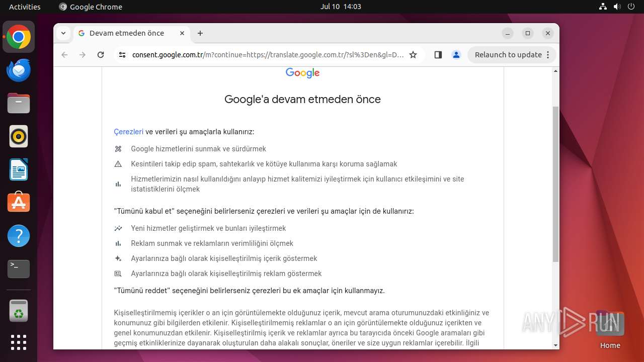The image size is (644, 362).
Task: Click the 'Tümünü reddet' sentence
Action: click(250, 291)
